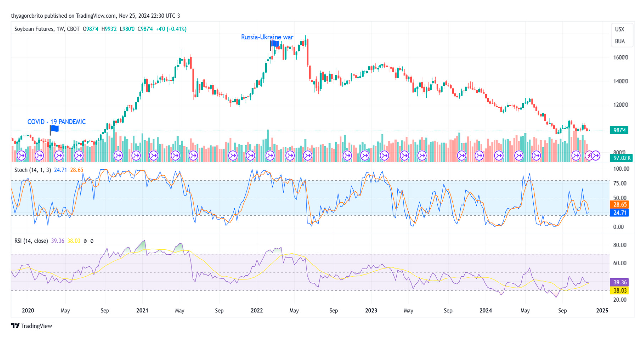Click the Russia-Ukraine war blue flag marker
644x340 pixels.
coord(275,44)
